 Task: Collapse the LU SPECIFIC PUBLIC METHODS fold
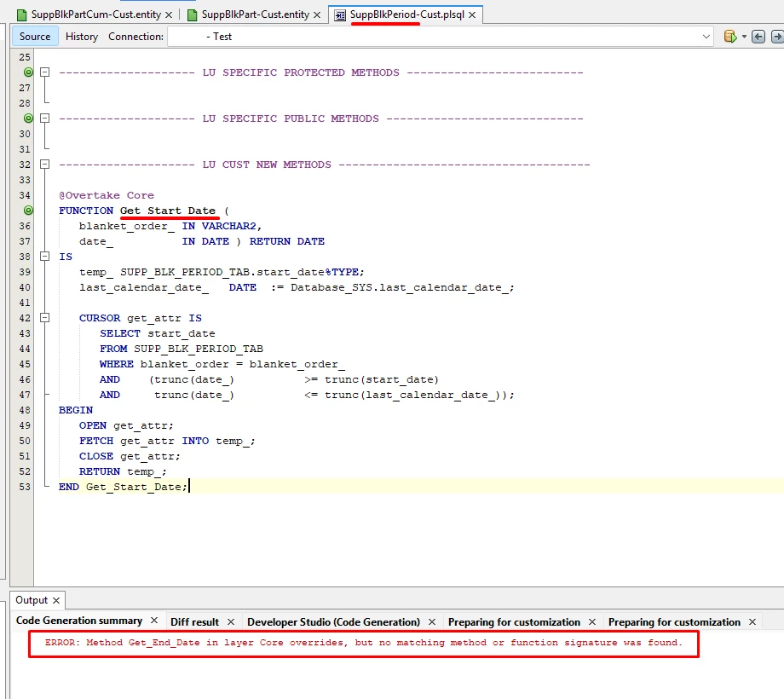(45, 118)
